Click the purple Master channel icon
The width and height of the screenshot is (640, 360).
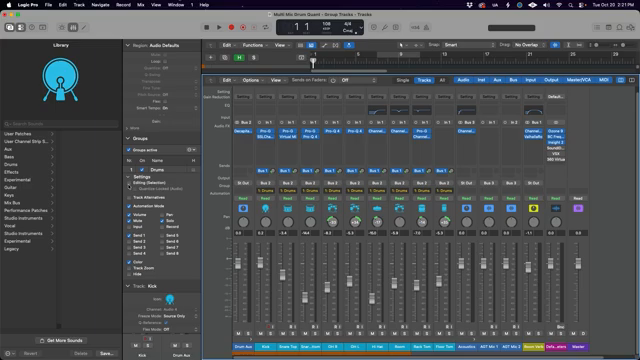[x=578, y=208]
